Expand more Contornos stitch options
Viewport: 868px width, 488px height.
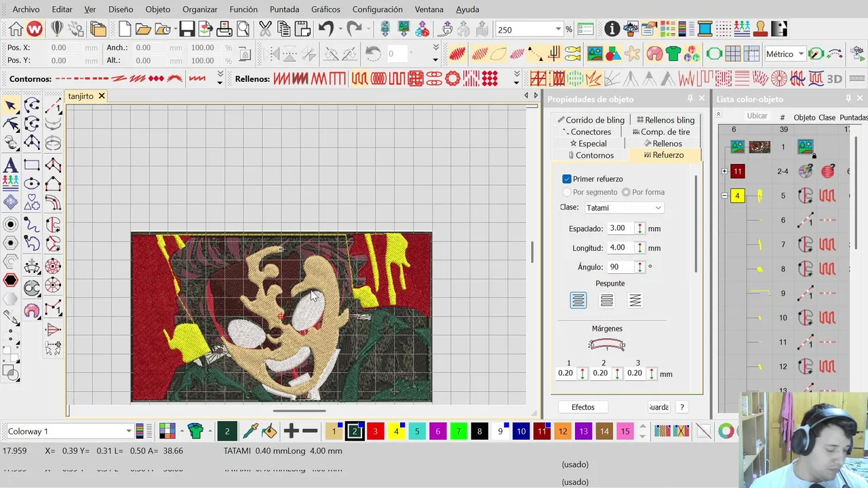click(x=220, y=79)
